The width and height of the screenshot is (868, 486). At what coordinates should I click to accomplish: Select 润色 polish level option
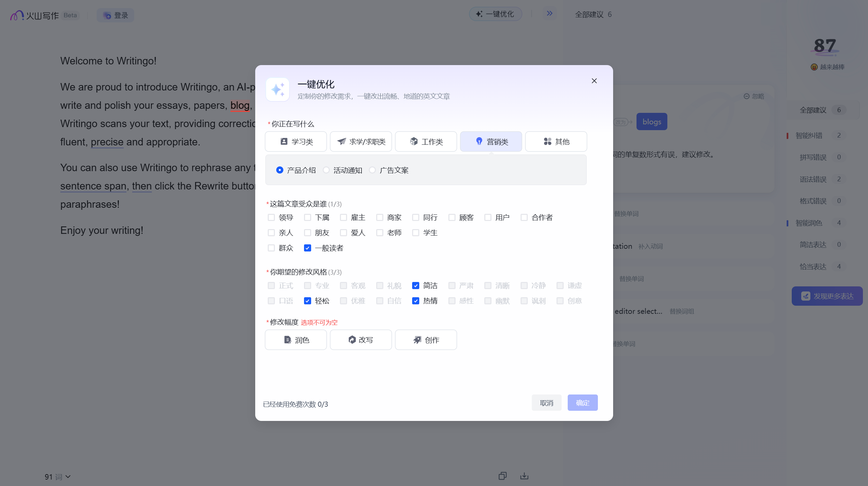coord(296,340)
